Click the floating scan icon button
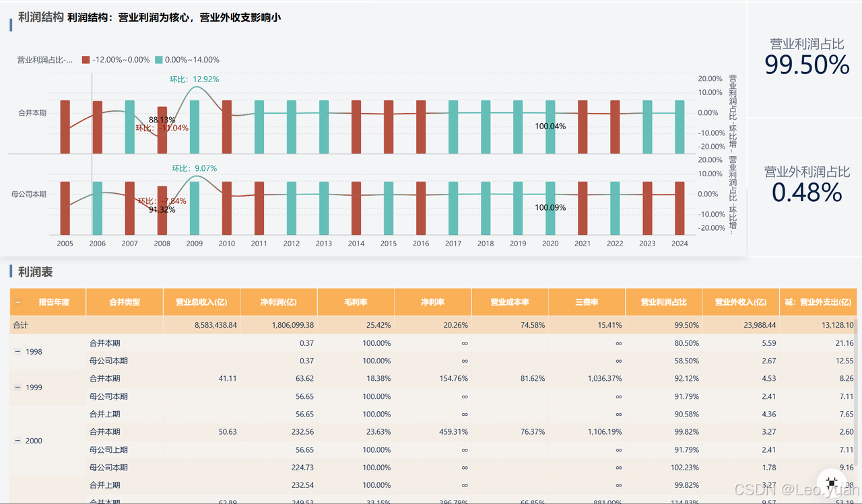Viewport: 862px width, 504px height. (x=831, y=482)
